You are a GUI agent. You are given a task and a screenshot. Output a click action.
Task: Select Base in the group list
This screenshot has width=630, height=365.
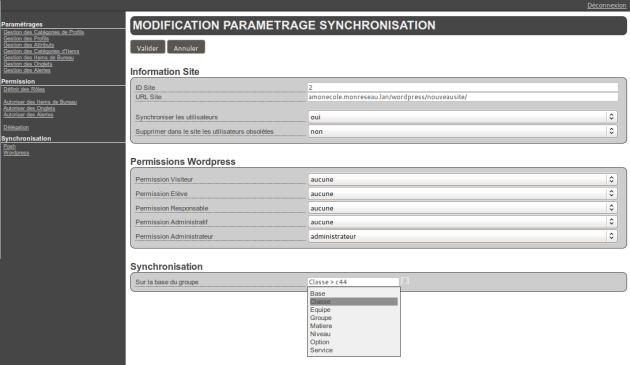click(354, 293)
